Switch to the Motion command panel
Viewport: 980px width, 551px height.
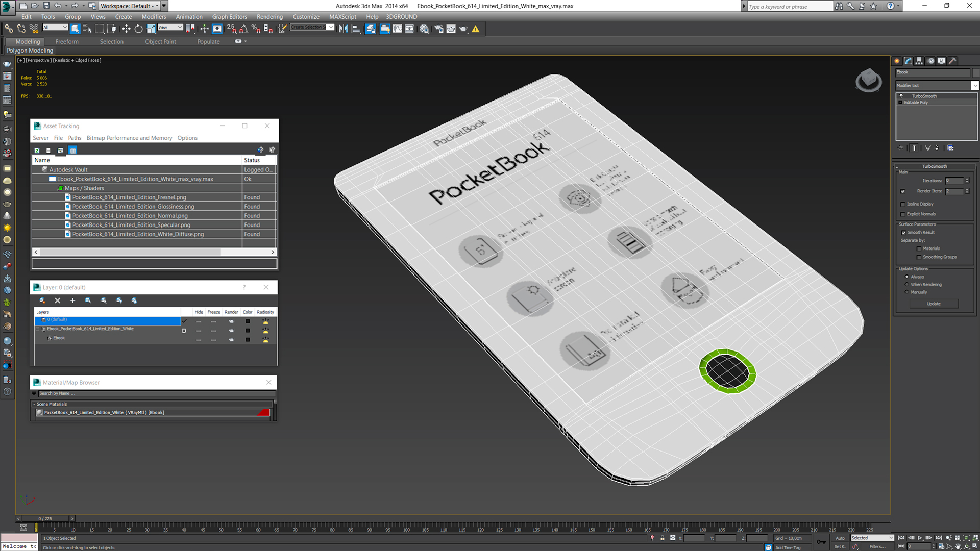click(x=931, y=61)
